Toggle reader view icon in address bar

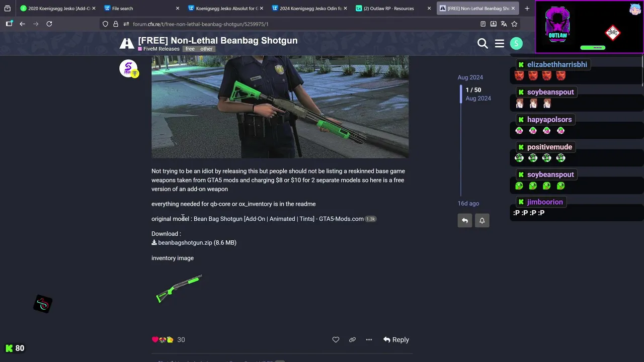point(483,24)
